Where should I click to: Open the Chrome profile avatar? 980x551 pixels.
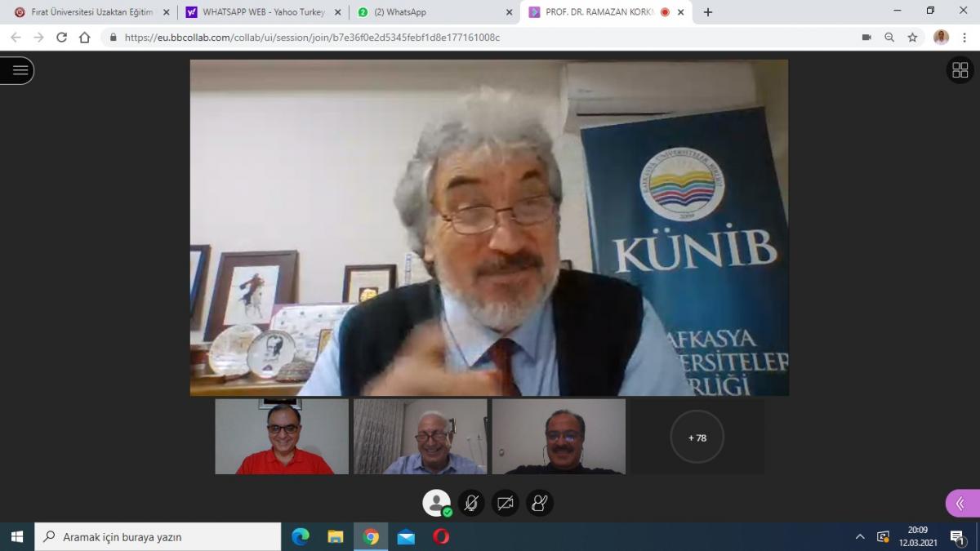(941, 38)
